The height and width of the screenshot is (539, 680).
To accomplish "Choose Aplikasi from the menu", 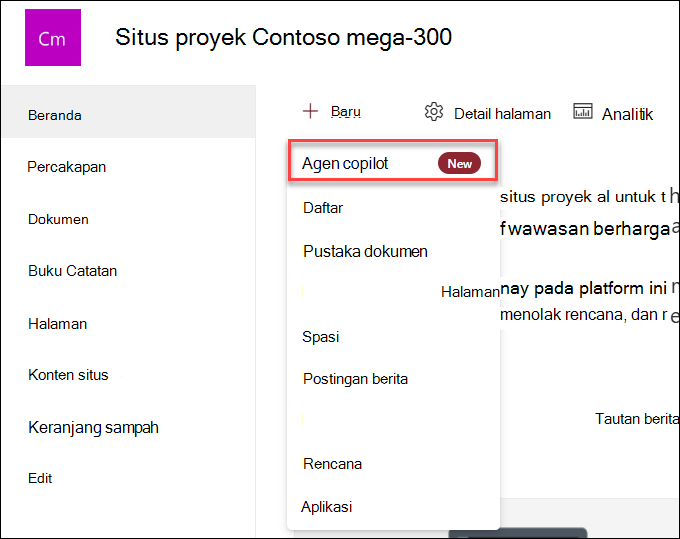I will 327,507.
